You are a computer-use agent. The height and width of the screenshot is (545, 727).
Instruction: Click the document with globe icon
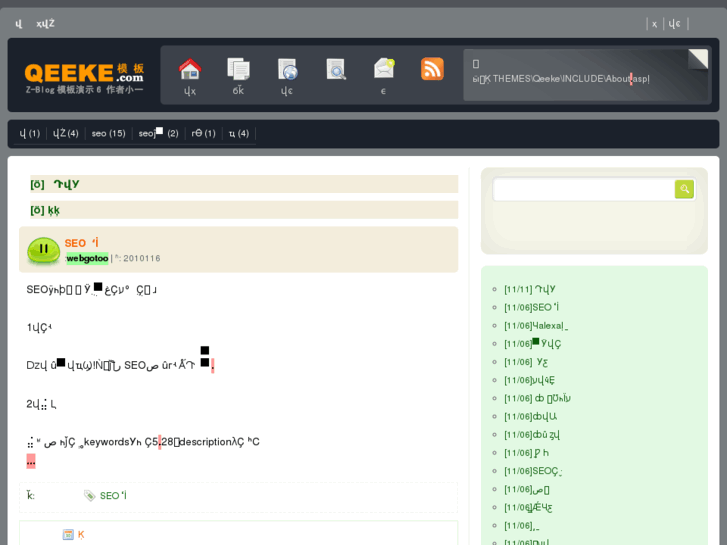(x=287, y=69)
